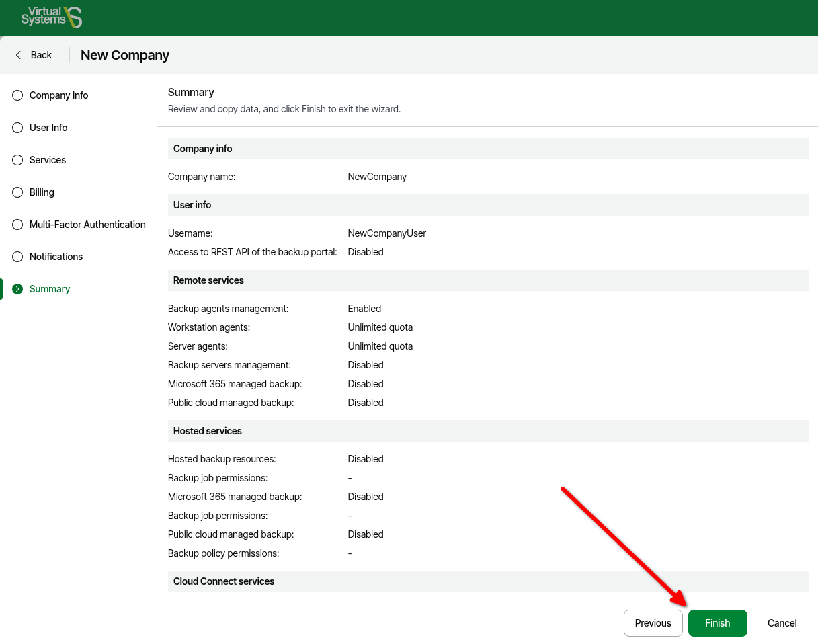Click the Back text link

tap(41, 55)
